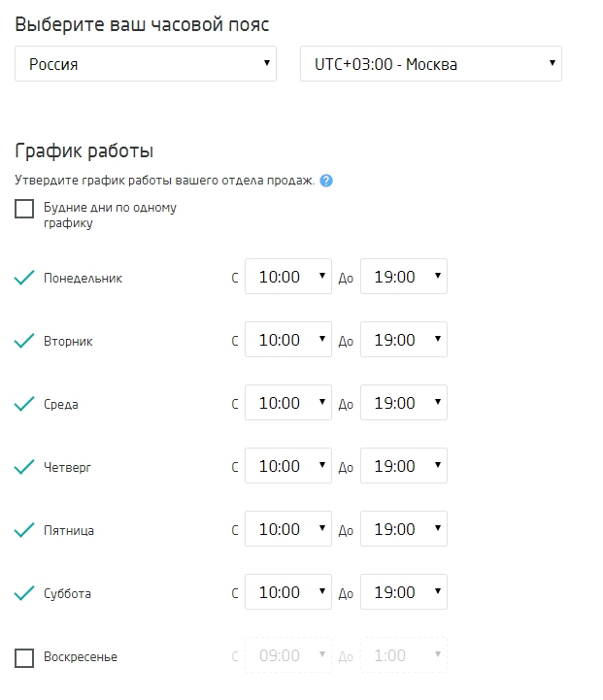
Task: Open Четверг start time 10:00 dropdown
Action: 288,466
